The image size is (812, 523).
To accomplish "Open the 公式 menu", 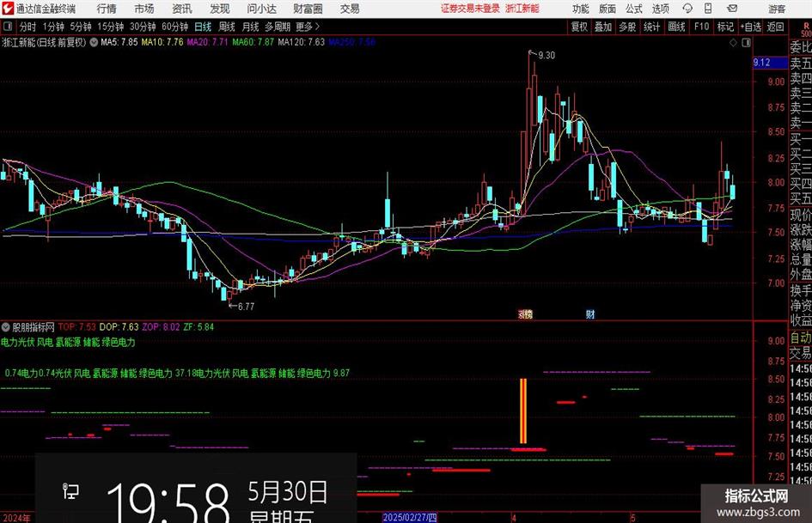I will [x=634, y=9].
